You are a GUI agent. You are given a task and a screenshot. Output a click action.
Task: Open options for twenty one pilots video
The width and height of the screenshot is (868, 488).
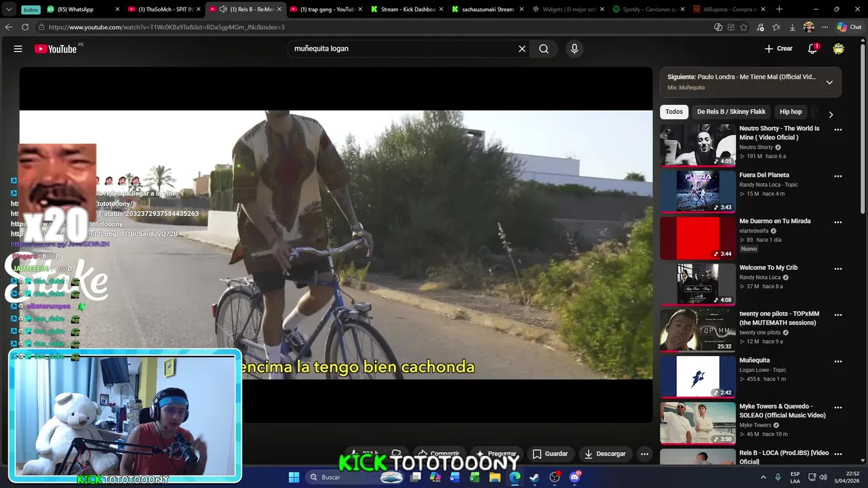[x=838, y=315]
